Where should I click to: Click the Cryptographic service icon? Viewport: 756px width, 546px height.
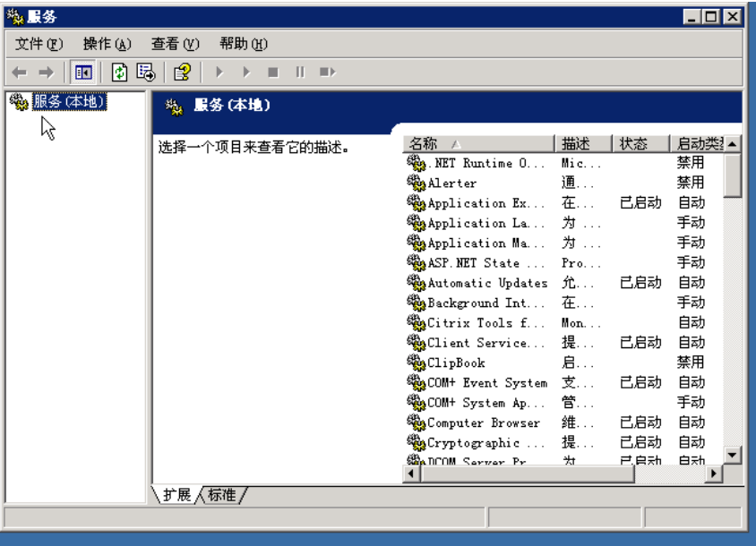click(x=417, y=443)
